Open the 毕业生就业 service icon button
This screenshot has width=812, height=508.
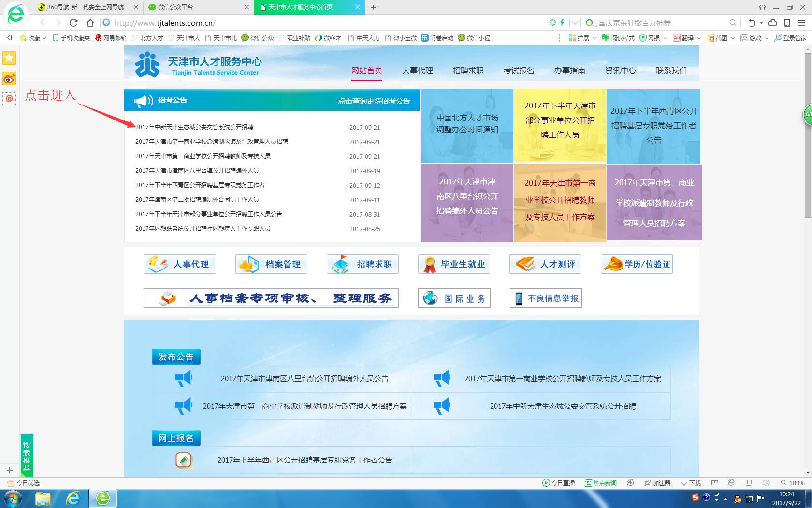click(454, 264)
